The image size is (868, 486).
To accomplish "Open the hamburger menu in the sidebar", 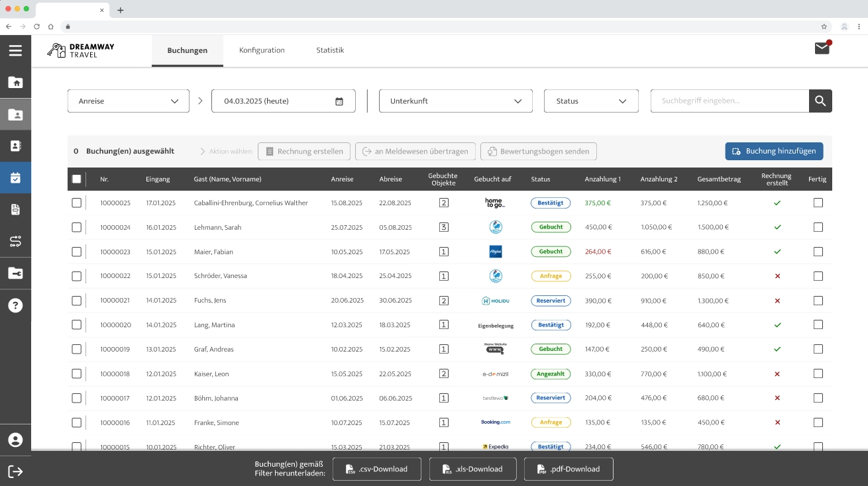I will 15,51.
